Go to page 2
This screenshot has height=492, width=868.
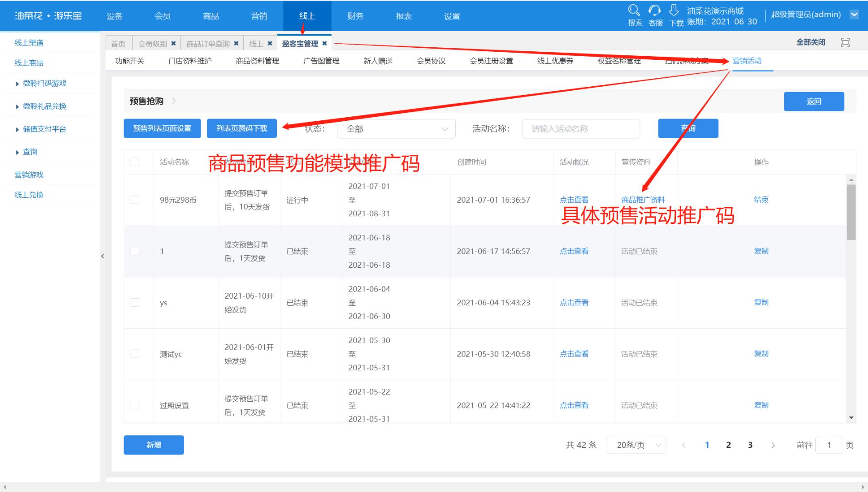coord(728,445)
